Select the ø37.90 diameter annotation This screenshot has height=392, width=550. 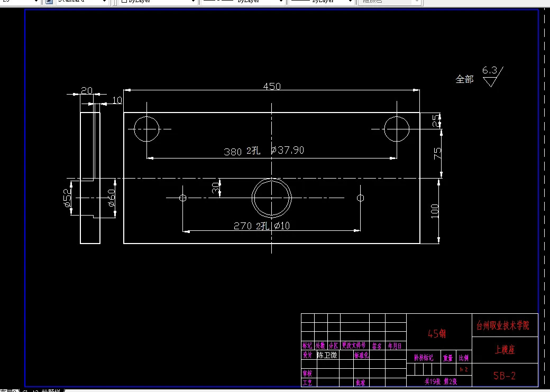pyautogui.click(x=287, y=150)
